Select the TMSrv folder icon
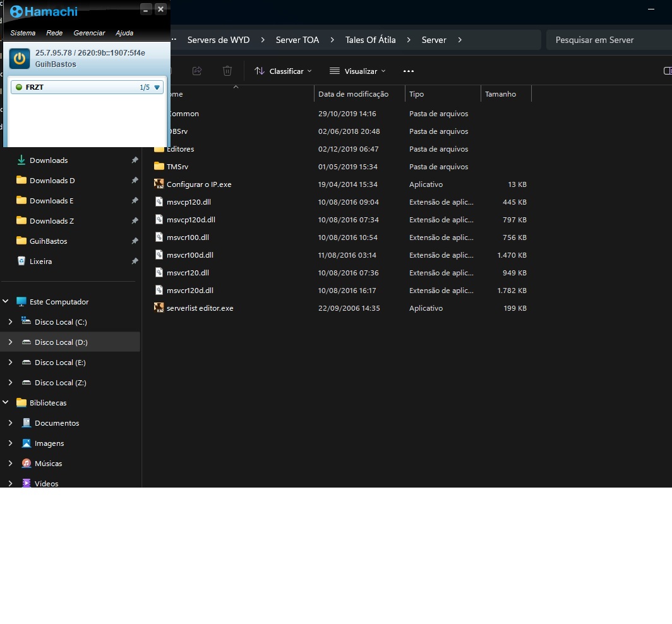672x624 pixels. point(159,166)
